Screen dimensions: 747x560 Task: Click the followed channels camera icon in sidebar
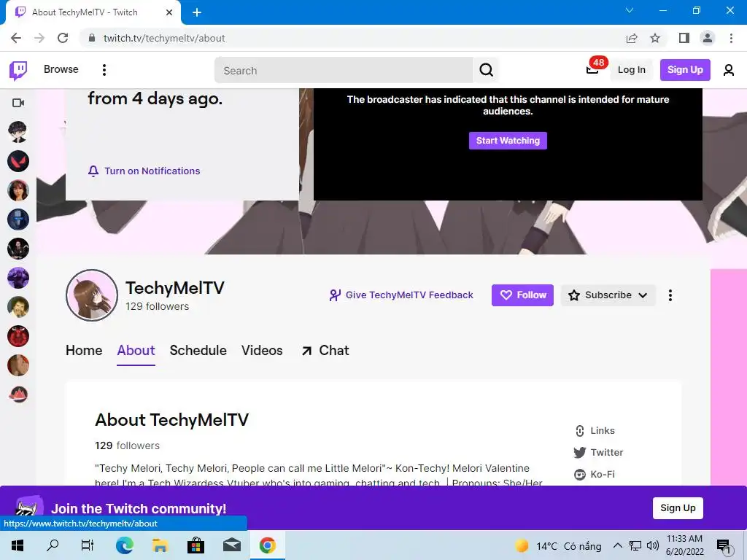[x=18, y=103]
